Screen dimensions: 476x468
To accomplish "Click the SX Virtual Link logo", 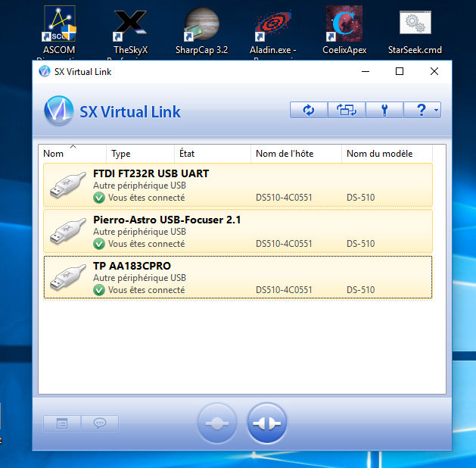I will (x=58, y=111).
